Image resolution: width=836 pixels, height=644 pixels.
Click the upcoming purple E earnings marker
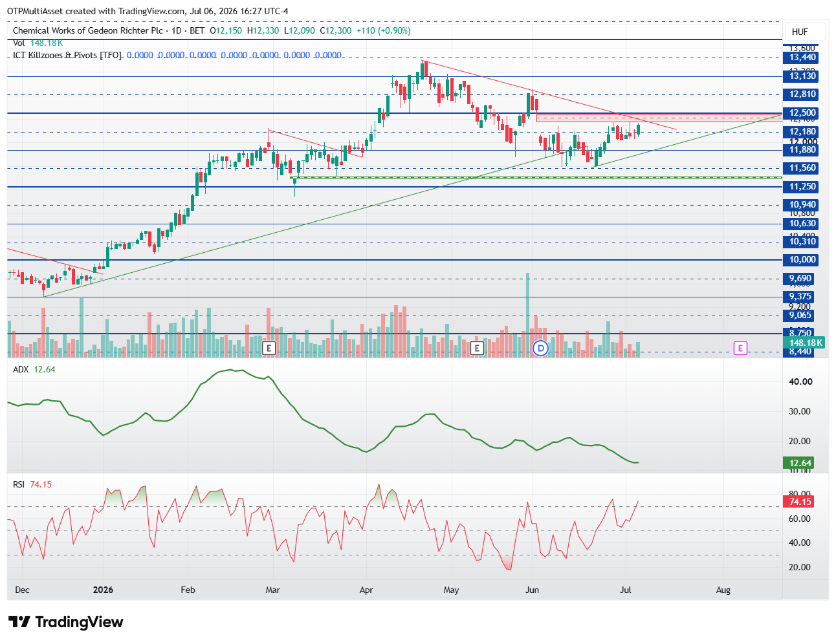click(x=740, y=349)
